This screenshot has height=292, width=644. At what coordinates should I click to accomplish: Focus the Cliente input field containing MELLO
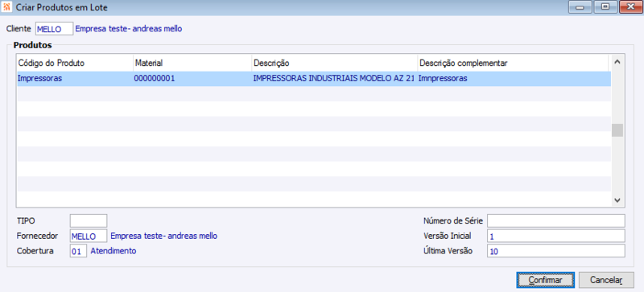pos(55,29)
